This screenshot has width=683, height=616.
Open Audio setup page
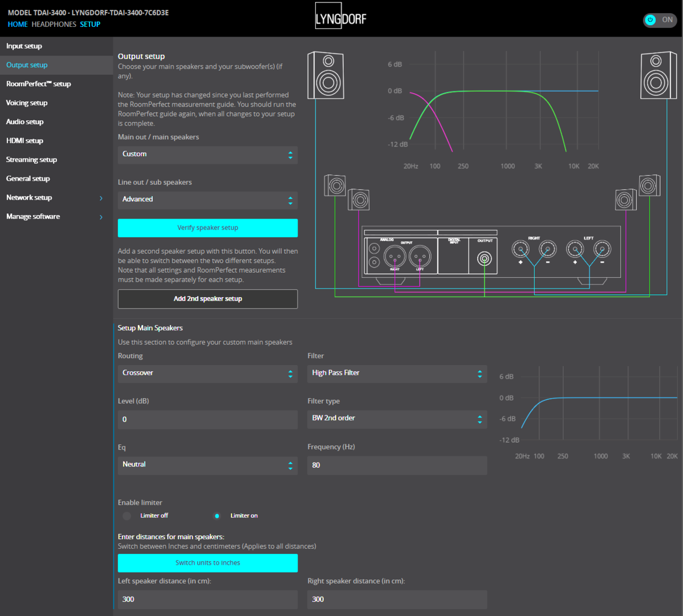(56, 122)
